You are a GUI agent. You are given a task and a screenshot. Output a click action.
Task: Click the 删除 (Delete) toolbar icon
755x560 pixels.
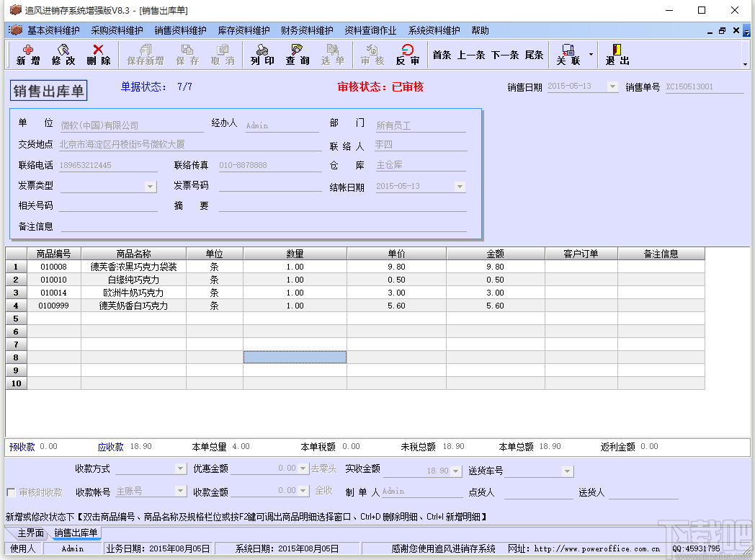pos(98,54)
